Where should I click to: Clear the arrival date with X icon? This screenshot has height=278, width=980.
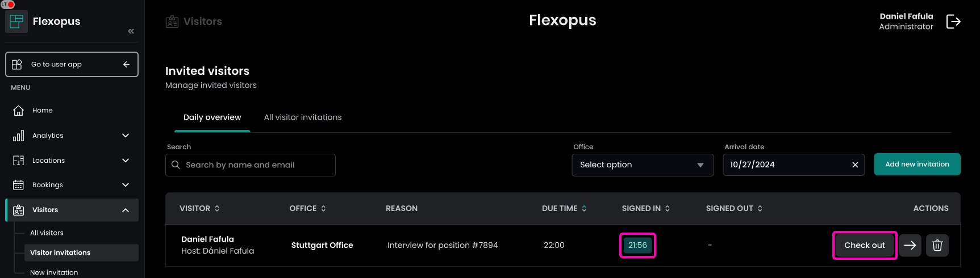(x=855, y=165)
